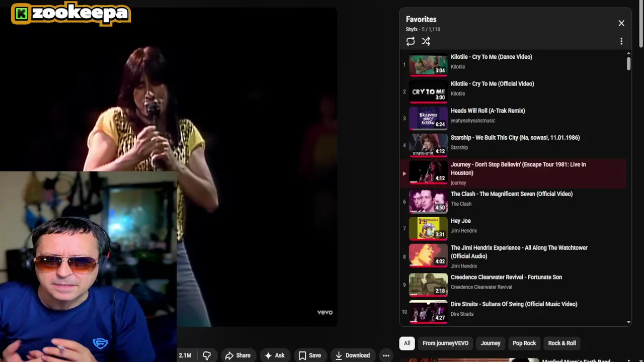Select the From journeyVEVO chip
Image resolution: width=644 pixels, height=362 pixels.
click(445, 343)
